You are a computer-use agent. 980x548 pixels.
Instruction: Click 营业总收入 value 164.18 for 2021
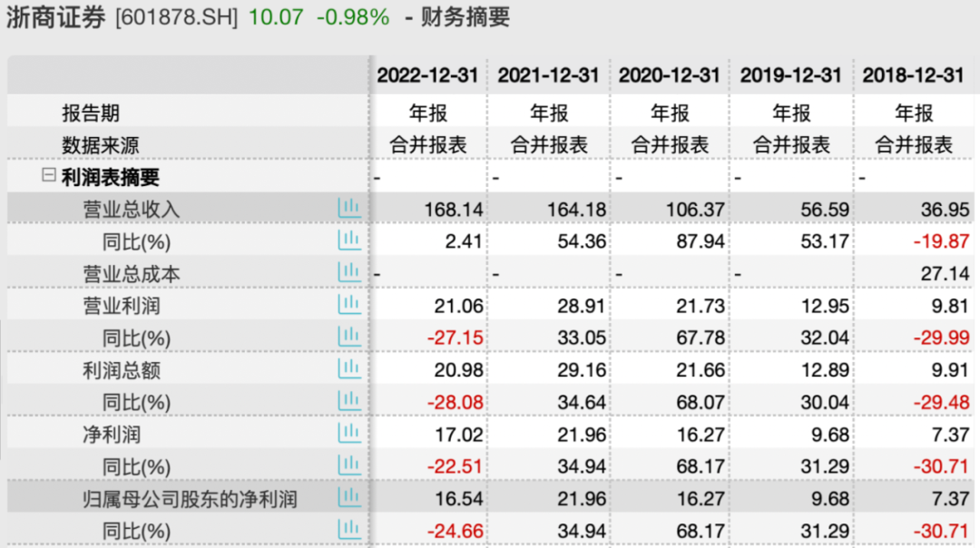pyautogui.click(x=576, y=210)
